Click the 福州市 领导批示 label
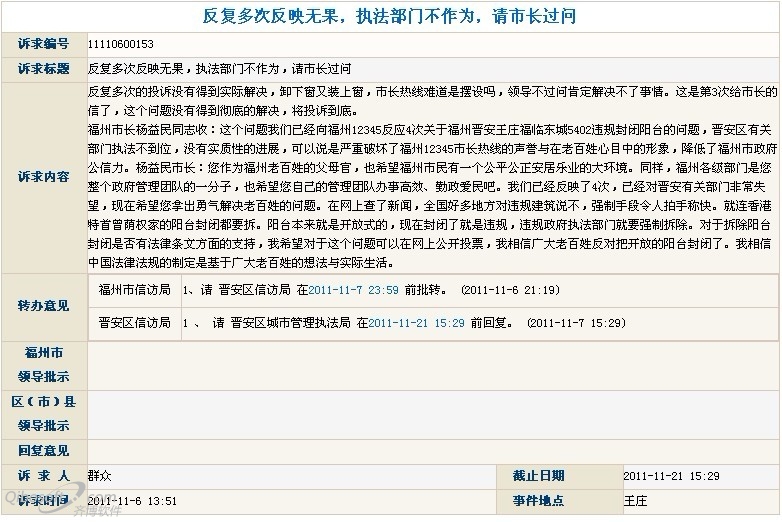The image size is (782, 522). coord(43,365)
